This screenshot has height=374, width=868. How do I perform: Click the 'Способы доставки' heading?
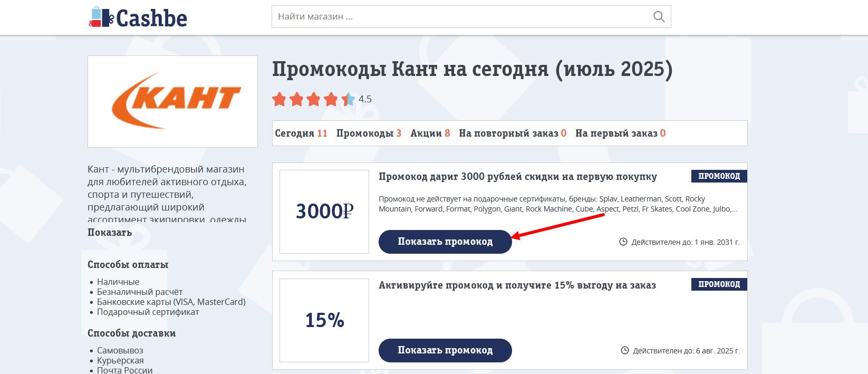[x=132, y=333]
